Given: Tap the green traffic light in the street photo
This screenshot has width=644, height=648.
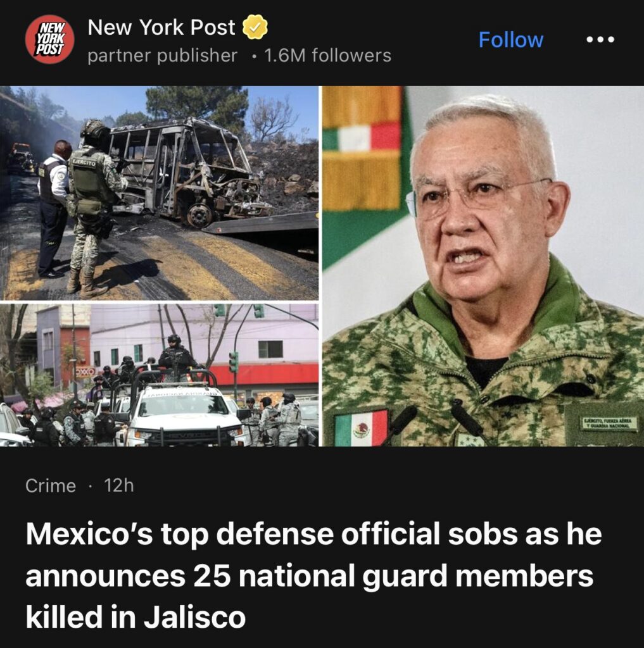Looking at the screenshot, I should pos(234,361).
